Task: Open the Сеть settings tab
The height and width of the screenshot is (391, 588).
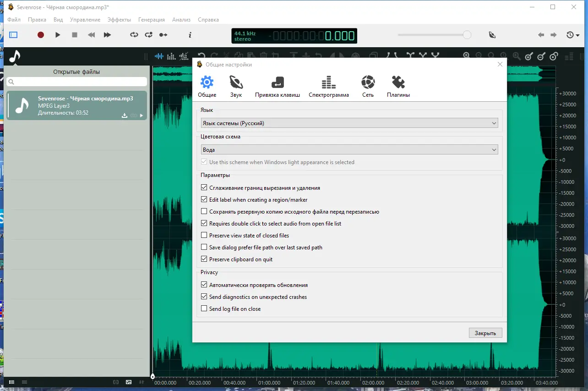Action: 368,87
